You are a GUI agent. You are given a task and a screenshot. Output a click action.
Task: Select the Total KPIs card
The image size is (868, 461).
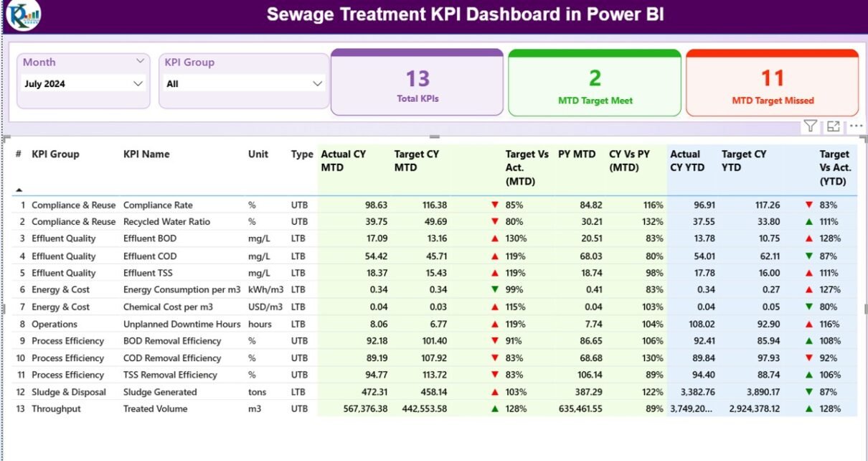[x=418, y=85]
